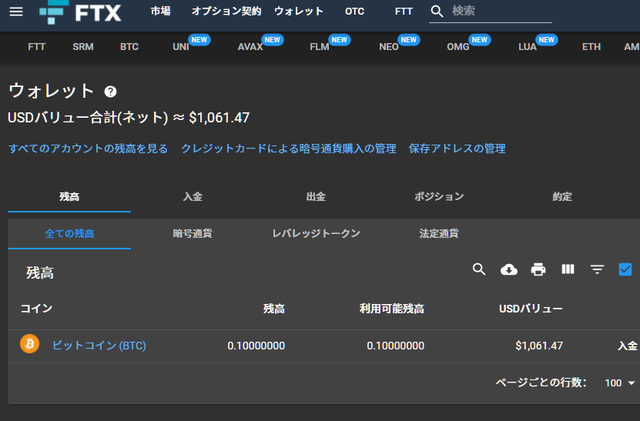This screenshot has height=421, width=640.
Task: Open rows per page dropdown showing 100
Action: pos(620,383)
